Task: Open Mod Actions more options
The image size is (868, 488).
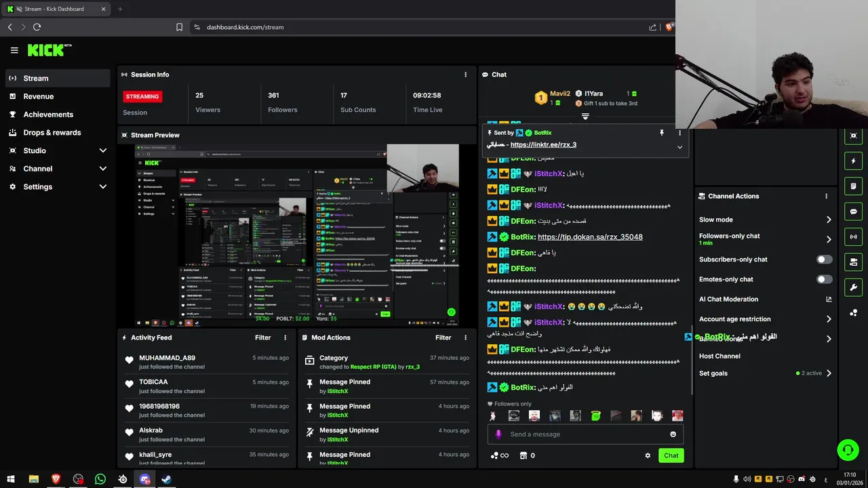Action: 465,338
